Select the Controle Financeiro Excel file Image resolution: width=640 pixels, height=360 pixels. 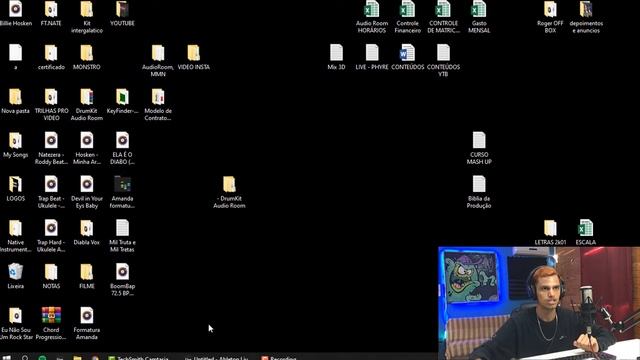coord(407,9)
